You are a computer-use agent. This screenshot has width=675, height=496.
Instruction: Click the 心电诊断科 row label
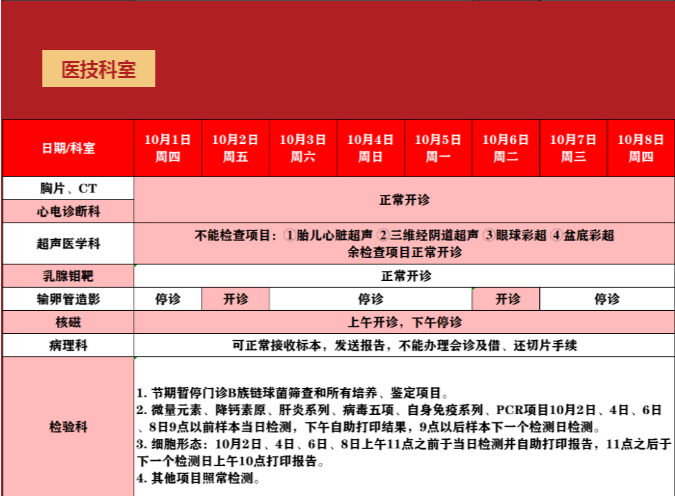pyautogui.click(x=68, y=211)
